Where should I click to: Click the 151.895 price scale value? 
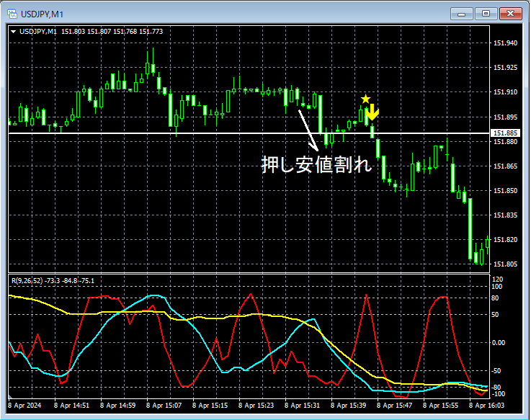pos(505,117)
